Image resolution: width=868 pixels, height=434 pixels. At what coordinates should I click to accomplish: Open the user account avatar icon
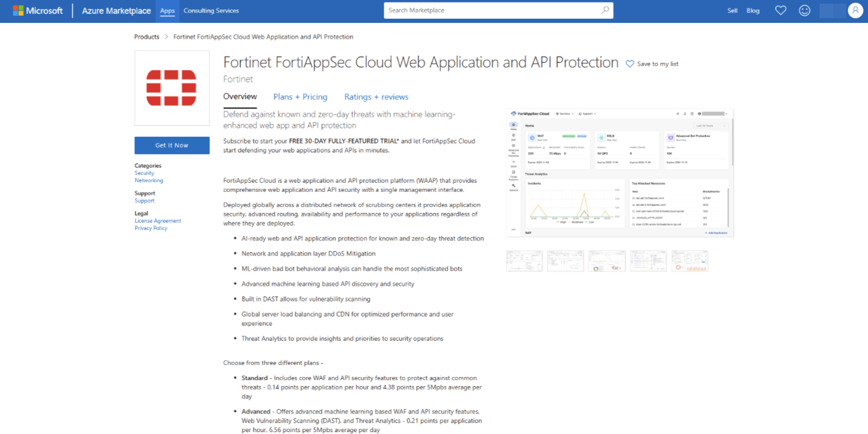(x=855, y=10)
